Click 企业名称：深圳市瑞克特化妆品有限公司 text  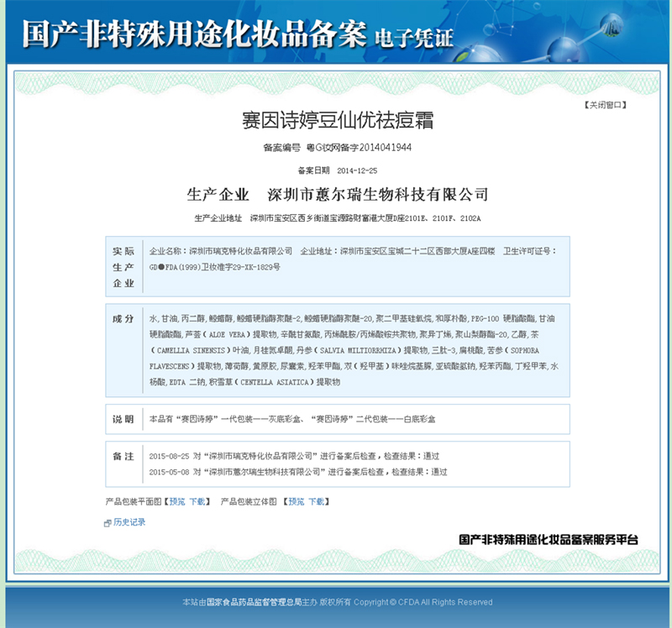(221, 251)
